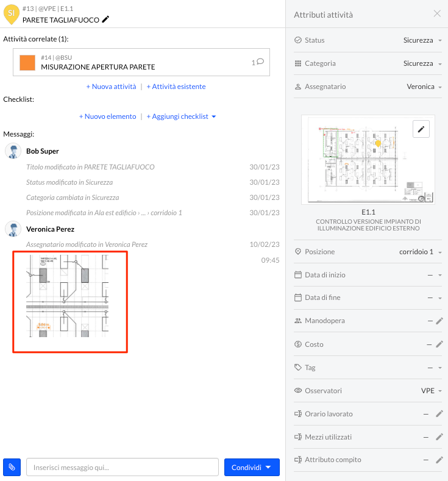Image resolution: width=448 pixels, height=481 pixels.
Task: Open the Status Sicurezza dropdown
Action: 422,40
